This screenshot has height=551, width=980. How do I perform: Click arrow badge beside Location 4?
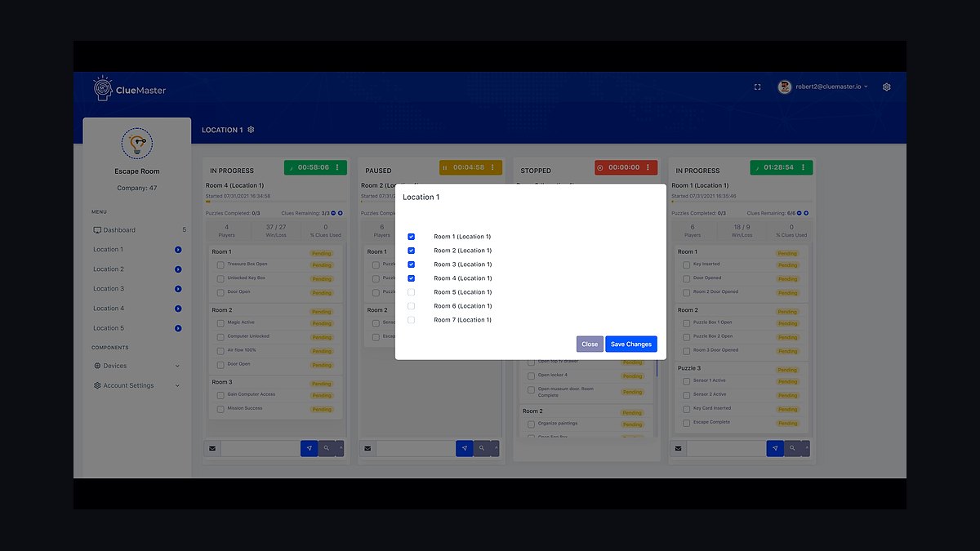tap(178, 309)
